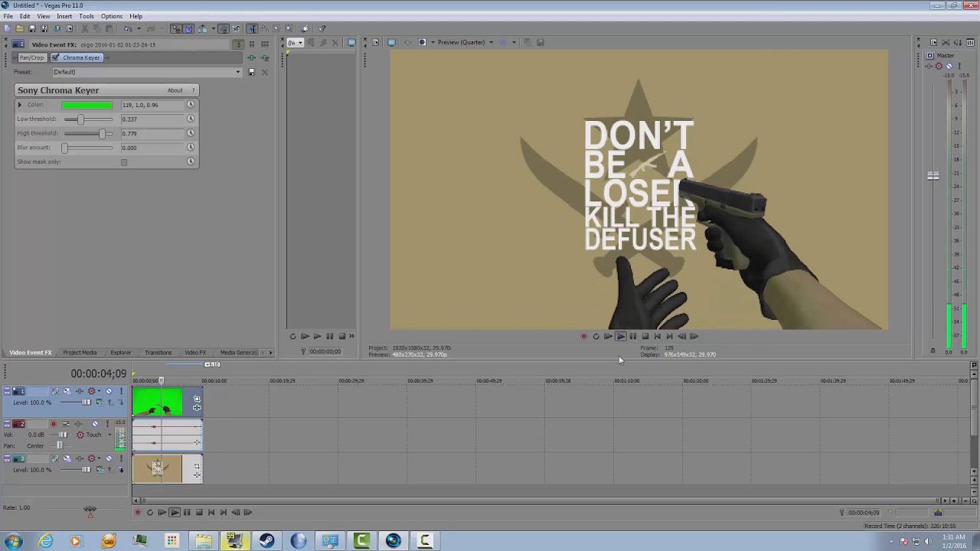Arm audio track 2 for record
The image size is (980, 551).
pos(53,424)
